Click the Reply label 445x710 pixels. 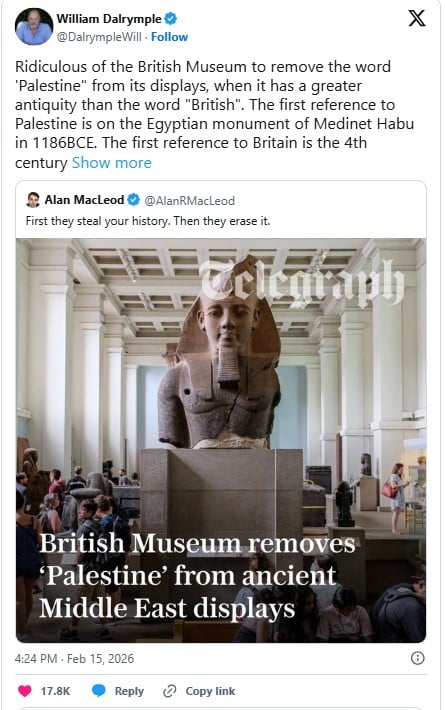point(129,691)
